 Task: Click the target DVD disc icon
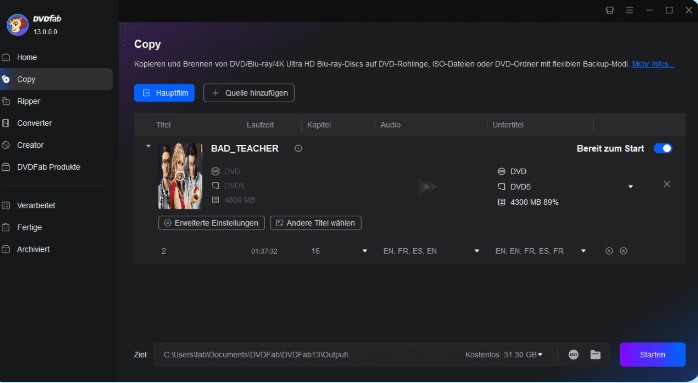coord(501,171)
